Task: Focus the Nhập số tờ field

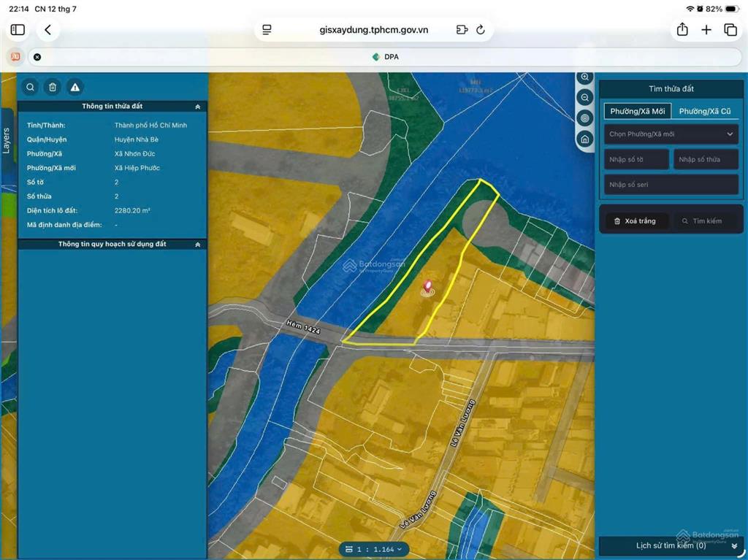Action: coord(636,159)
